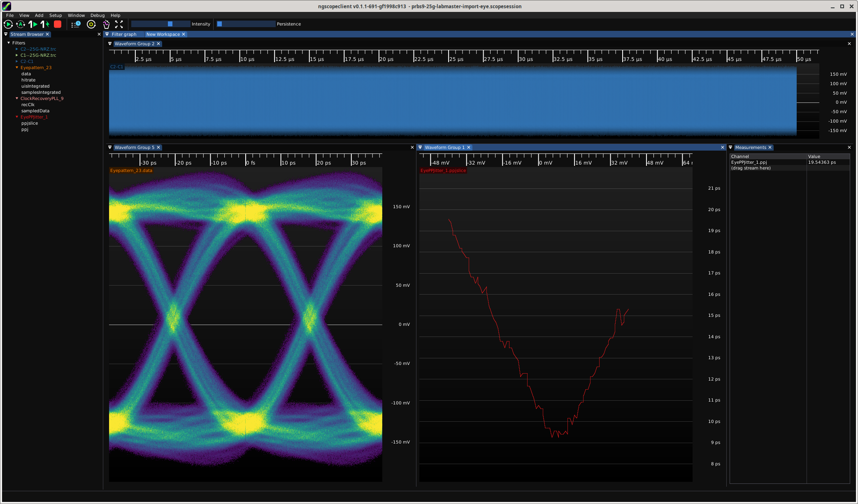
Task: Start continuous trigger with the run icon
Action: (x=8, y=24)
